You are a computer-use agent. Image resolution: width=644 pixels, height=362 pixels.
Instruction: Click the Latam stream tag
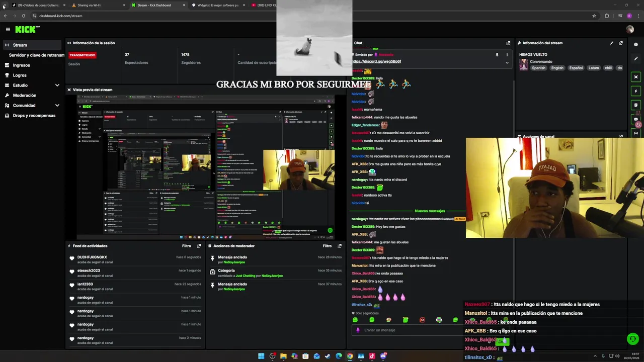pos(594,68)
